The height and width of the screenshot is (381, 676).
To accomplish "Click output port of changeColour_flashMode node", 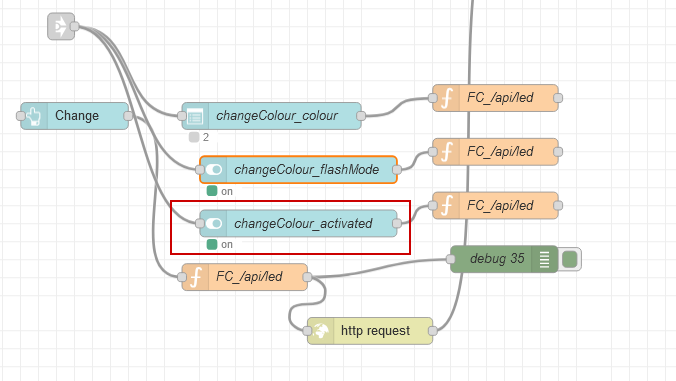I will coord(397,170).
